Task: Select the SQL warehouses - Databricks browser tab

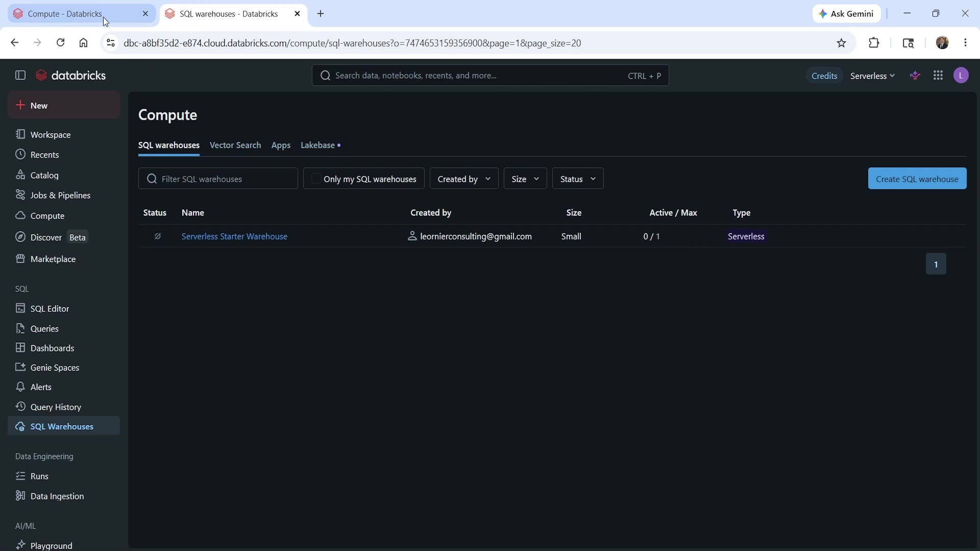Action: pyautogui.click(x=234, y=14)
